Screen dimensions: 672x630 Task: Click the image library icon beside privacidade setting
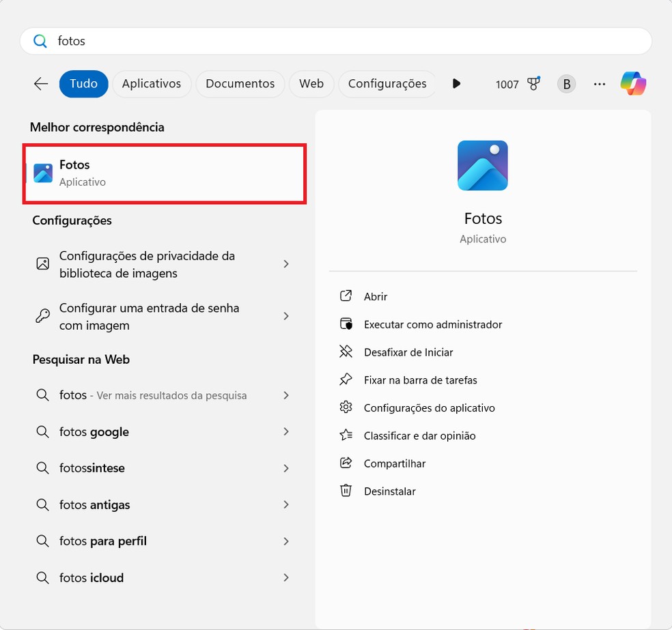point(43,263)
